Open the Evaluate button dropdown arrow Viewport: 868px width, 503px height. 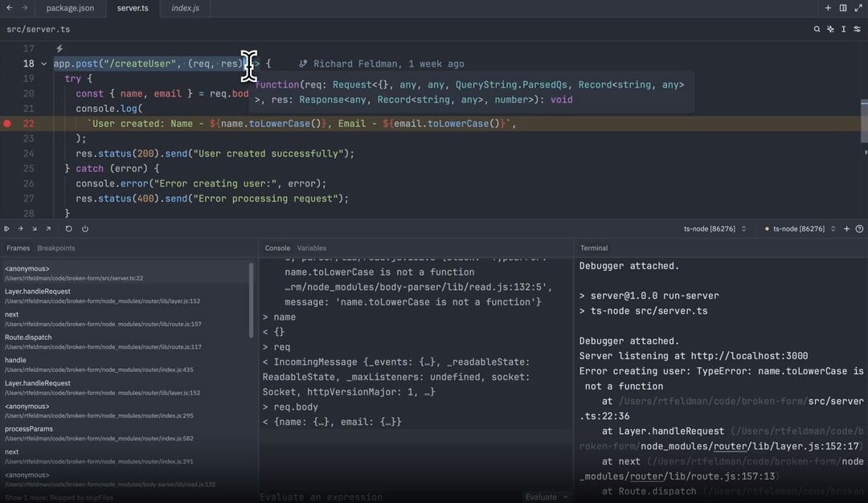coord(566,497)
